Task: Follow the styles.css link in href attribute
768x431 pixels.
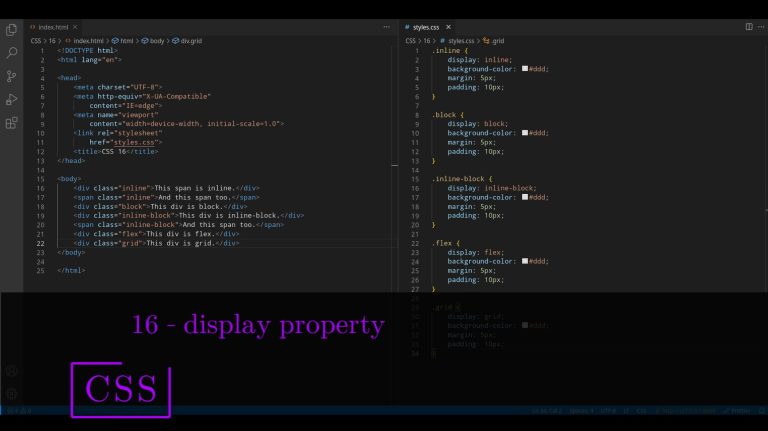Action: (x=134, y=143)
